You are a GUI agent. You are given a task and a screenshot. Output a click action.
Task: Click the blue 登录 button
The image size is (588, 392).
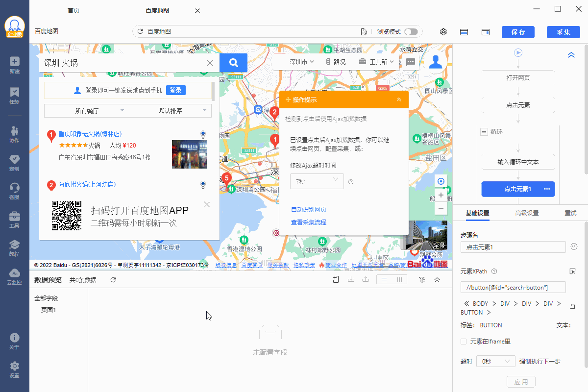(x=176, y=90)
